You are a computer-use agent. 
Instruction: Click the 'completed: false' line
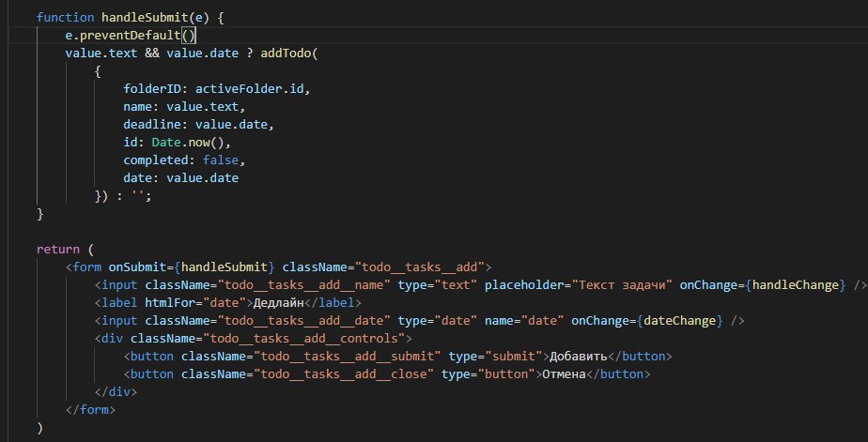pos(184,160)
